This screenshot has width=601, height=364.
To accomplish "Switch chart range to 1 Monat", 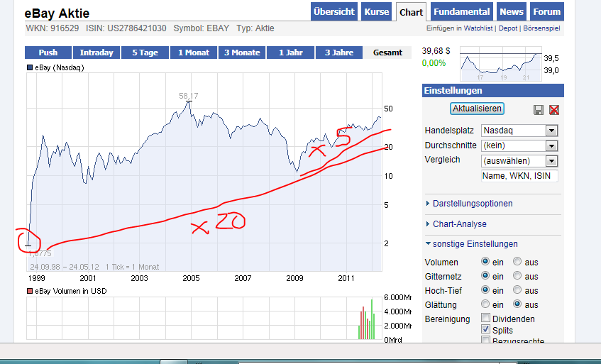I will (x=194, y=53).
